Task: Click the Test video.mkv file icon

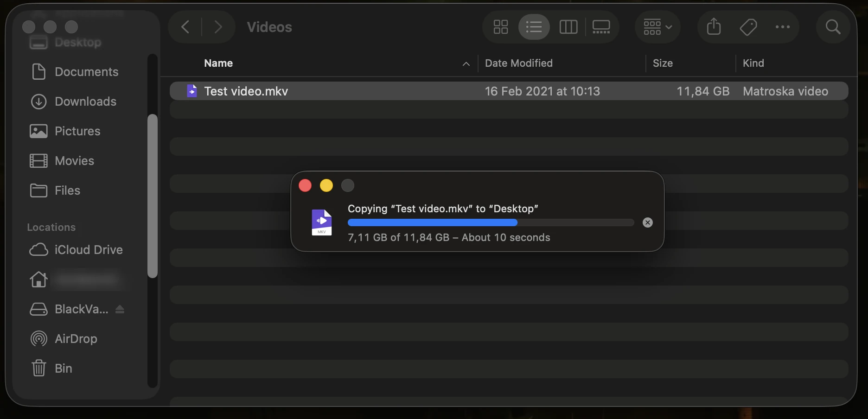Action: click(192, 91)
